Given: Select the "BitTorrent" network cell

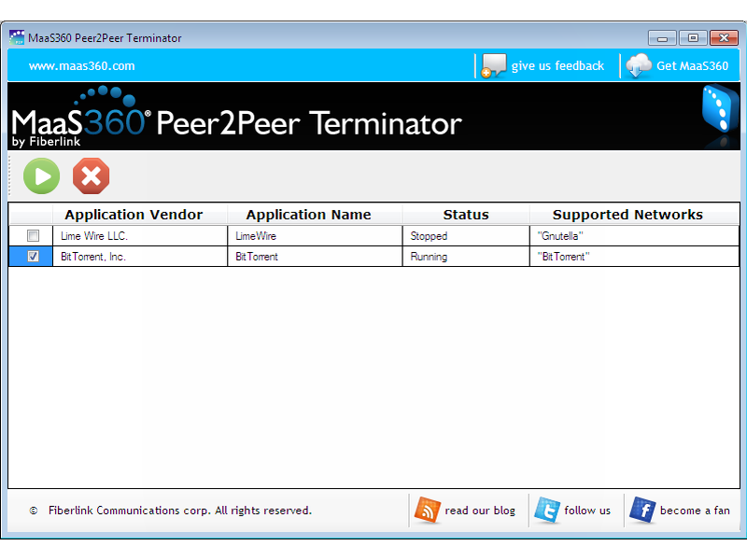Looking at the screenshot, I should pyautogui.click(x=635, y=256).
